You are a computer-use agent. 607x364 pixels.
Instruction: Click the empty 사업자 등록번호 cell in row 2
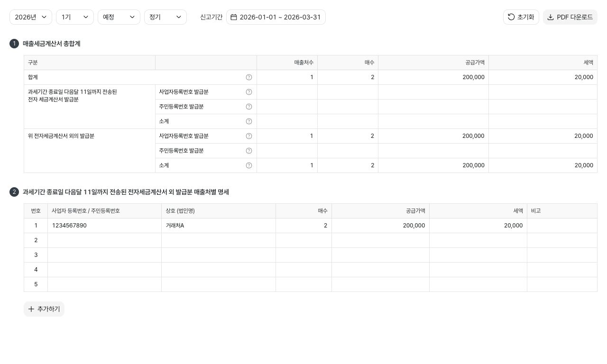[x=104, y=240]
